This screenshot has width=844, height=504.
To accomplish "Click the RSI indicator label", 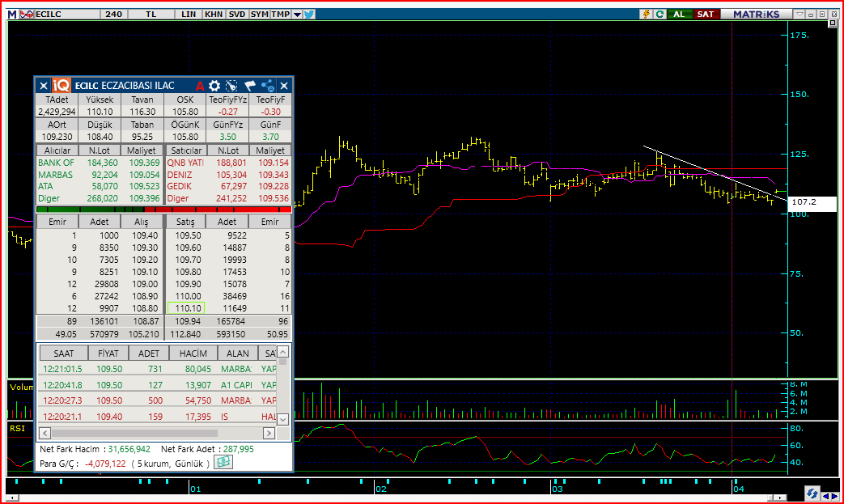I will (17, 429).
